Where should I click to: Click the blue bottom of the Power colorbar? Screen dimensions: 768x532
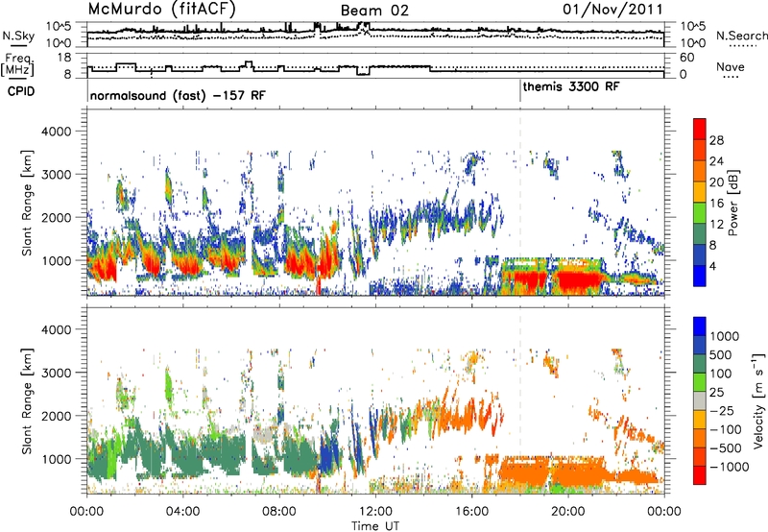pyautogui.click(x=700, y=276)
